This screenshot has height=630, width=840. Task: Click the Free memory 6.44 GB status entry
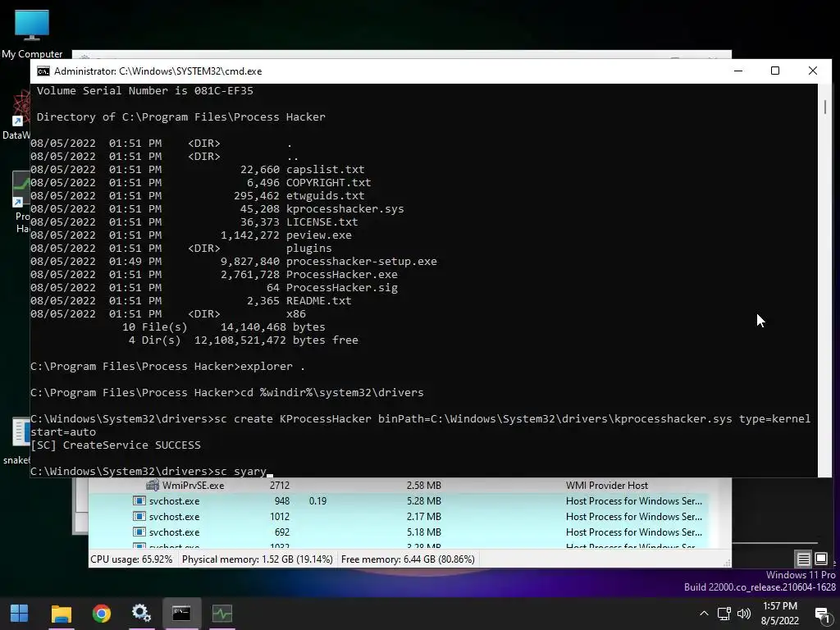[x=408, y=559]
